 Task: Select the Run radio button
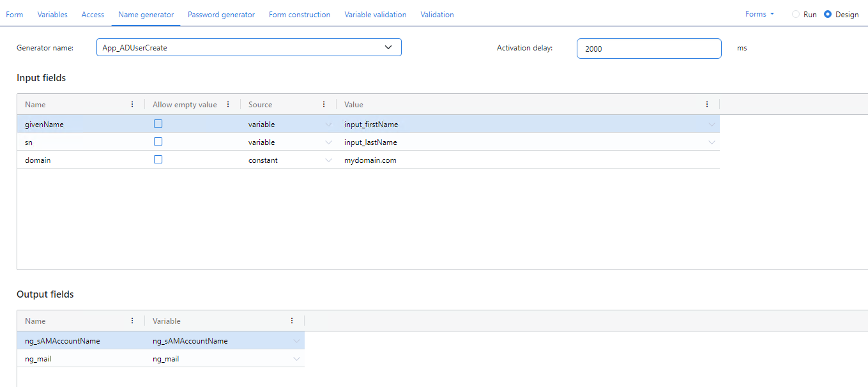(x=796, y=14)
